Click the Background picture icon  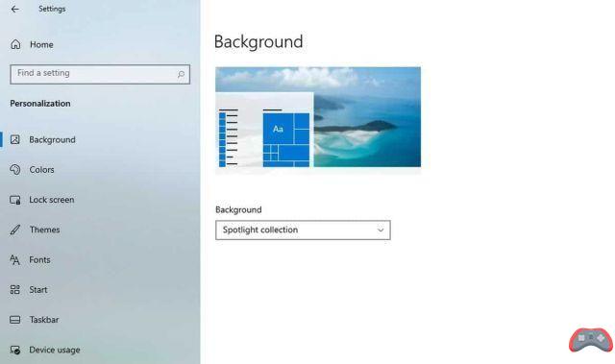tap(15, 139)
